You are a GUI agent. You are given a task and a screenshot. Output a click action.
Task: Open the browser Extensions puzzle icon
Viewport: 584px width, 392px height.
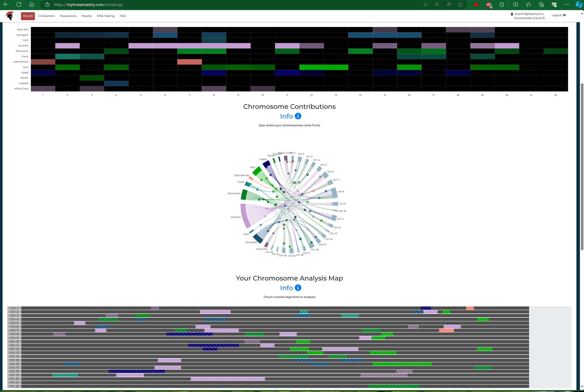[x=502, y=5]
